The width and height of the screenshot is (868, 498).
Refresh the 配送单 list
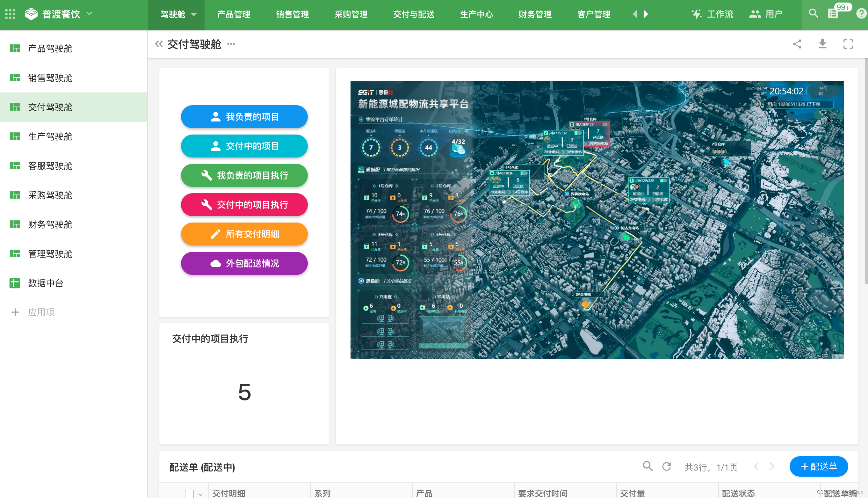(x=666, y=466)
